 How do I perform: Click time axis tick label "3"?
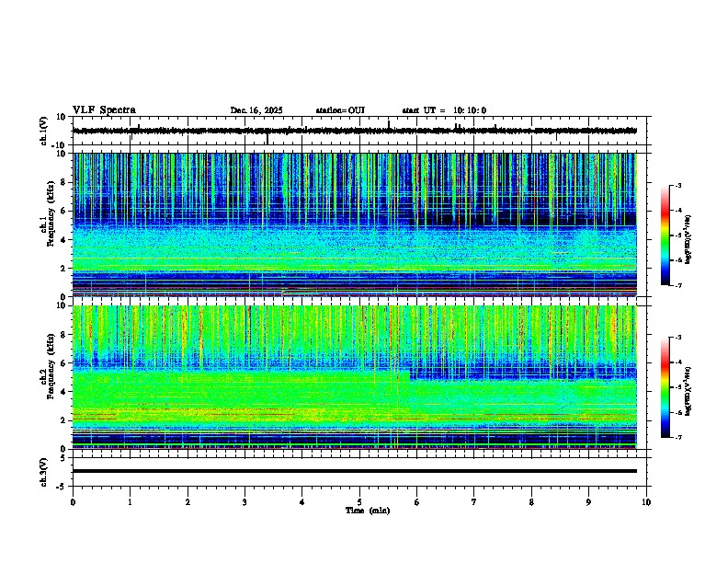245,502
